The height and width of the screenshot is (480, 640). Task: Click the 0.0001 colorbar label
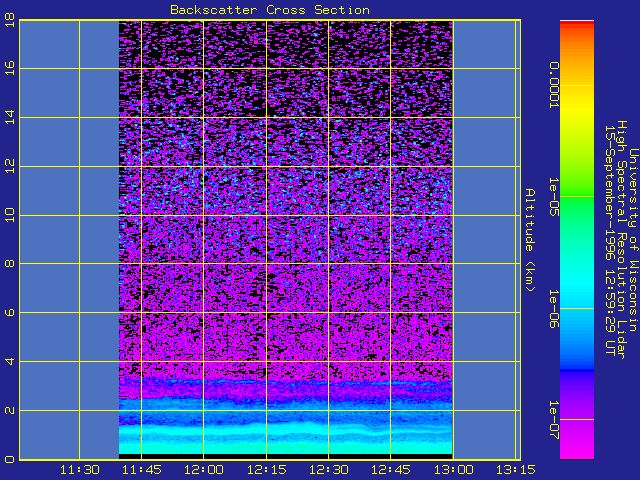pyautogui.click(x=553, y=85)
